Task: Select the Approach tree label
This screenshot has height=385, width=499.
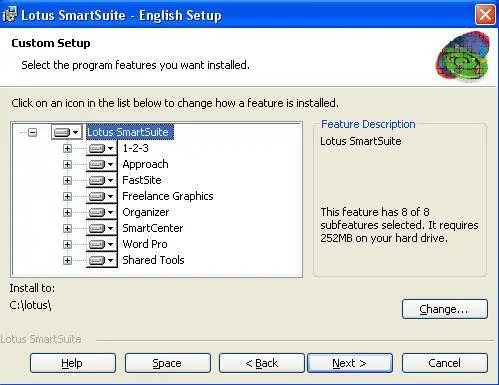Action: click(x=145, y=164)
